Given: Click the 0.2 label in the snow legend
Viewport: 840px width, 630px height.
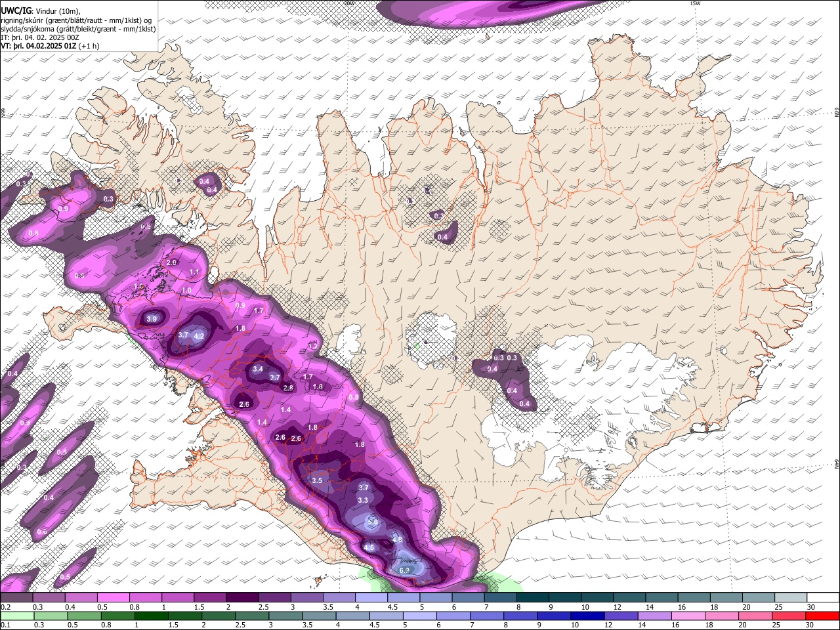Looking at the screenshot, I should click(x=5, y=607).
